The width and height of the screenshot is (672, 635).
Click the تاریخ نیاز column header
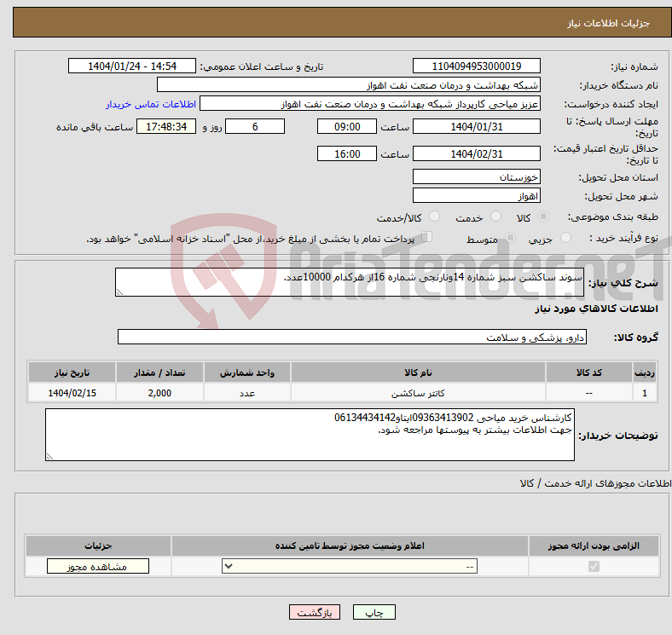[72, 372]
